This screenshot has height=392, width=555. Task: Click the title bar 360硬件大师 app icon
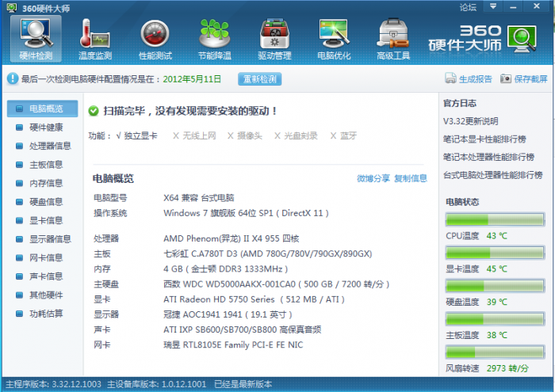(12, 7)
